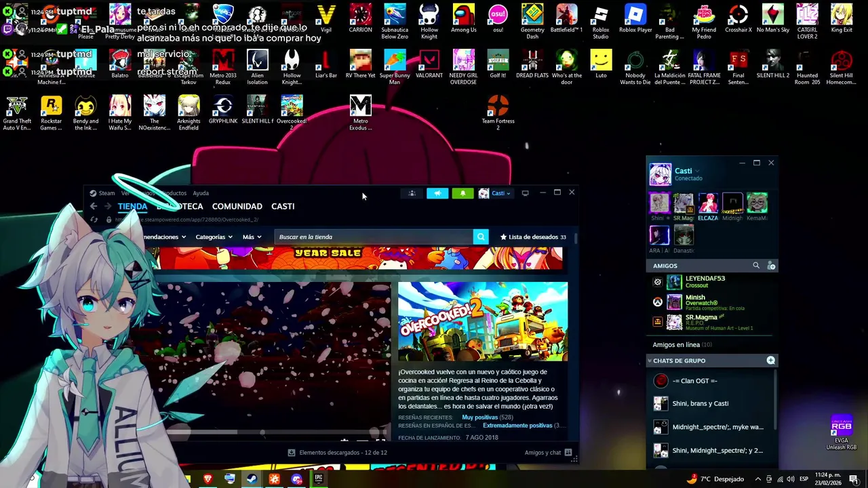The image size is (868, 488).
Task: Open volume control in system tray
Action: tap(791, 479)
